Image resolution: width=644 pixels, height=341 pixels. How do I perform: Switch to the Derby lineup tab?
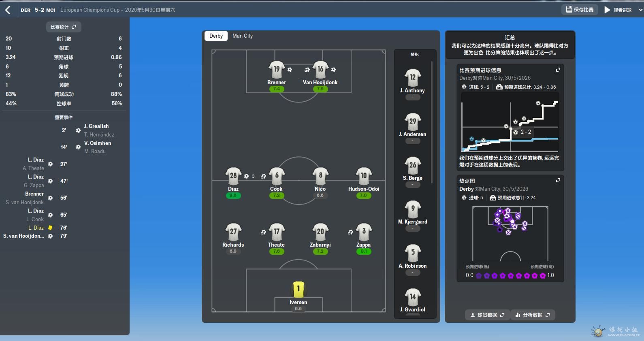(x=216, y=36)
